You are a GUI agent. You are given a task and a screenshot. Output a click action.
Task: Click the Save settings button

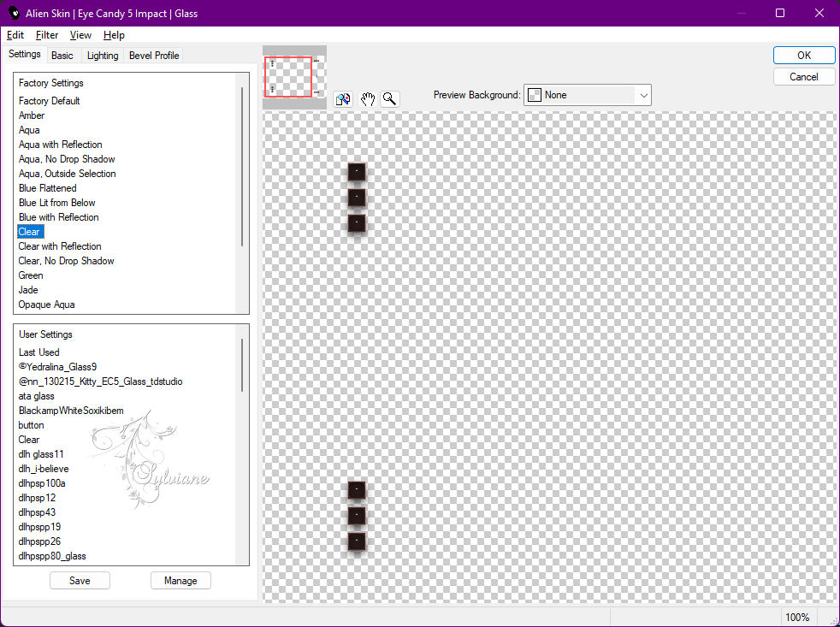tap(80, 580)
